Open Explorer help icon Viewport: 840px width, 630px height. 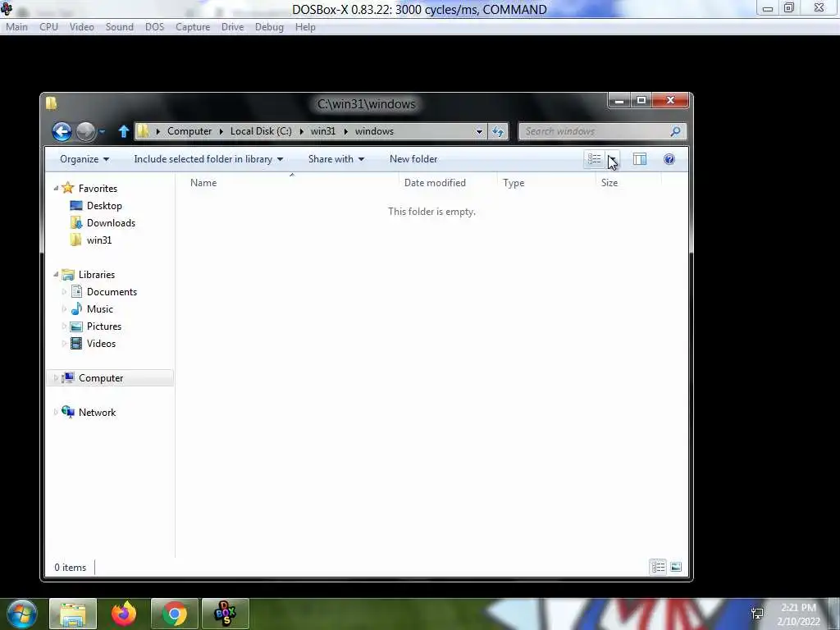tap(669, 159)
